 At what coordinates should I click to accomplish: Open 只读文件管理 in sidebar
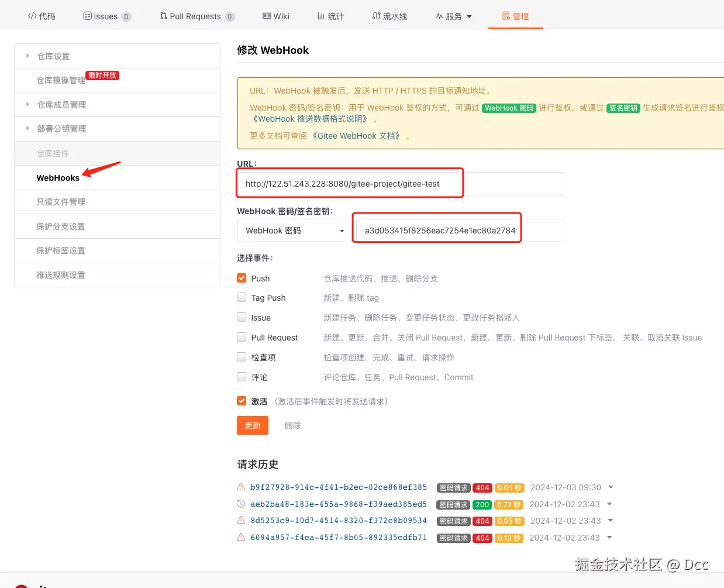click(x=61, y=202)
